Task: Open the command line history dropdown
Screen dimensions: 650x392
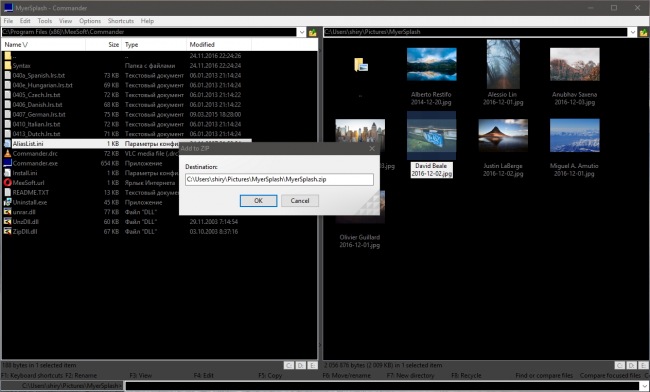Action: (645, 386)
